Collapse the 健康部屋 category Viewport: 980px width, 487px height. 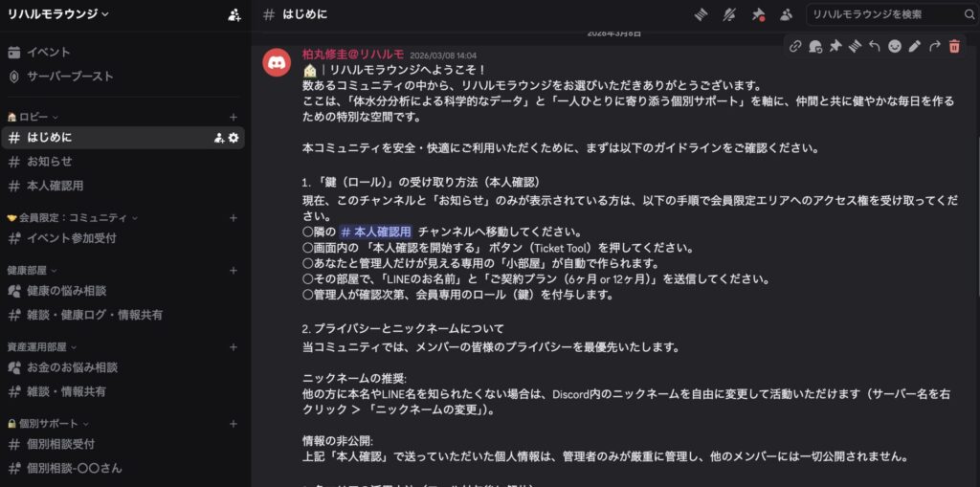[32, 271]
